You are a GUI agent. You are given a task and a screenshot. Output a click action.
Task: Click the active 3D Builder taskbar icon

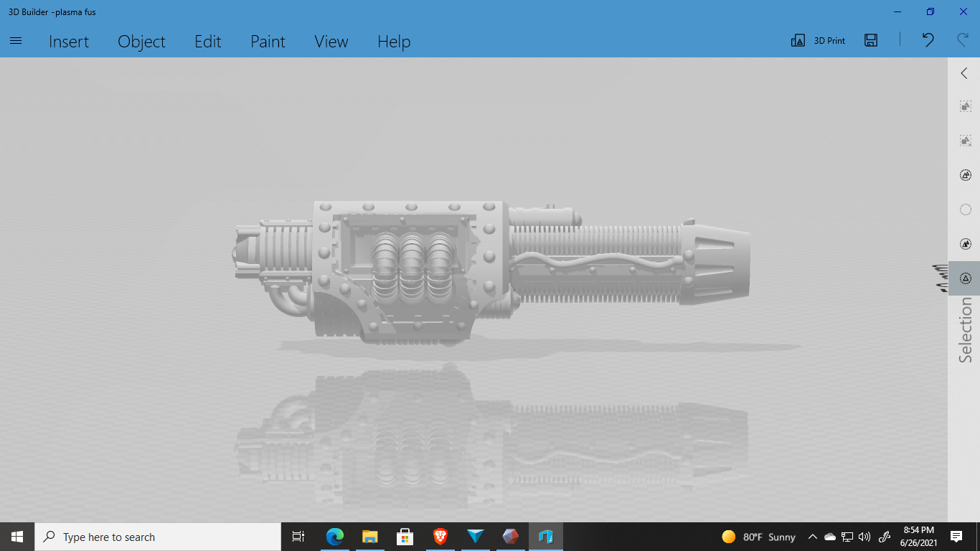click(545, 537)
